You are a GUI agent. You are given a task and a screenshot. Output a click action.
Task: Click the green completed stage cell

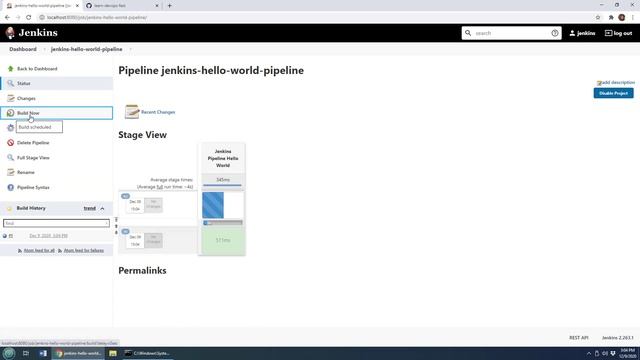[223, 240]
